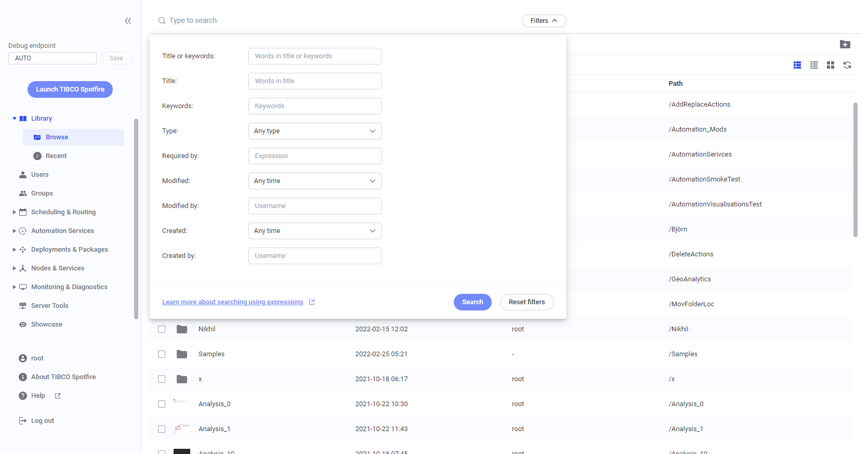Click the Title or keywords input field
This screenshot has height=454, width=868.
(x=314, y=56)
